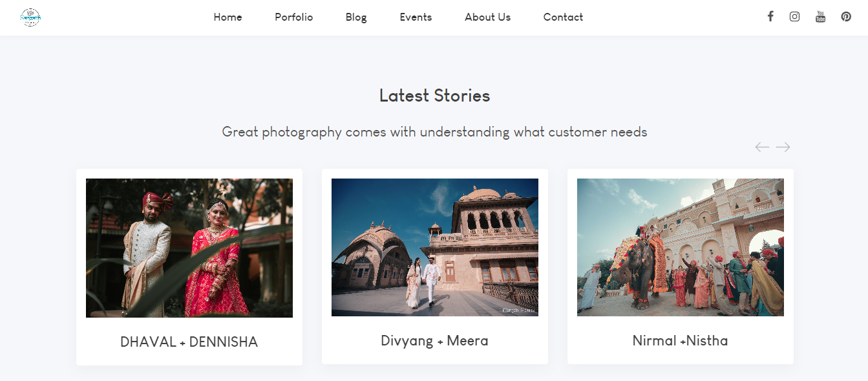
Task: Open the Nirmal + Nistha elephant procession photo
Action: point(681,247)
